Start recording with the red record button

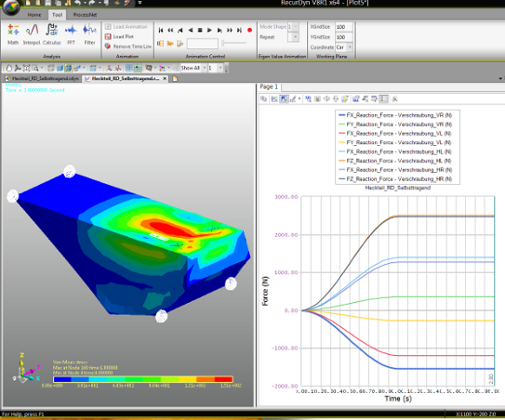[249, 30]
